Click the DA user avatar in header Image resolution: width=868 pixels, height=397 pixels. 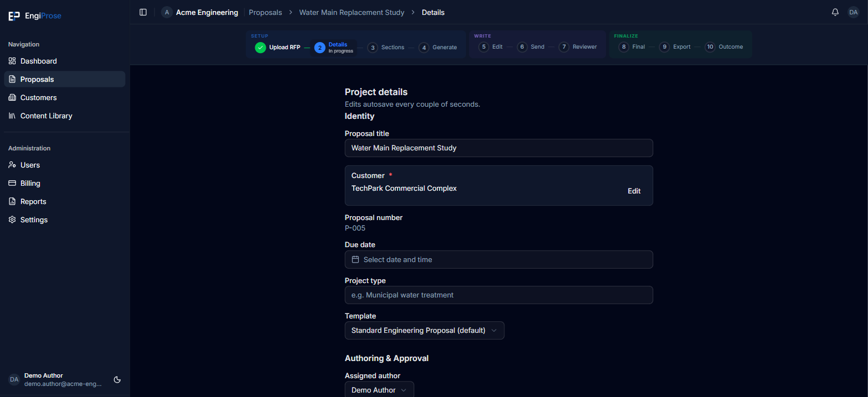853,12
